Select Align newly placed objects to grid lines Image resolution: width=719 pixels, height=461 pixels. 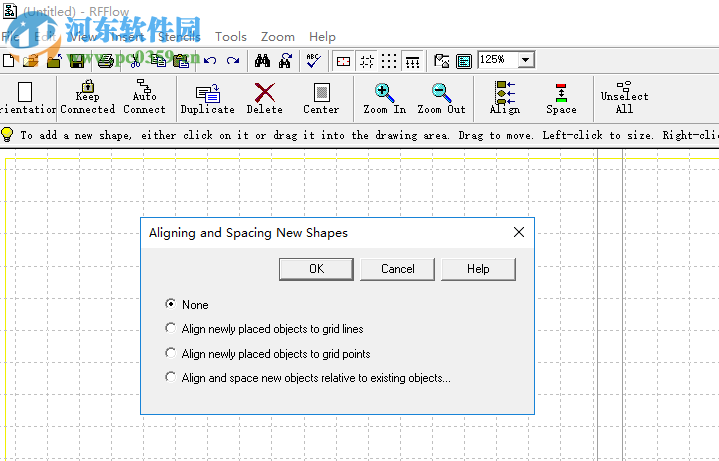pyautogui.click(x=171, y=328)
